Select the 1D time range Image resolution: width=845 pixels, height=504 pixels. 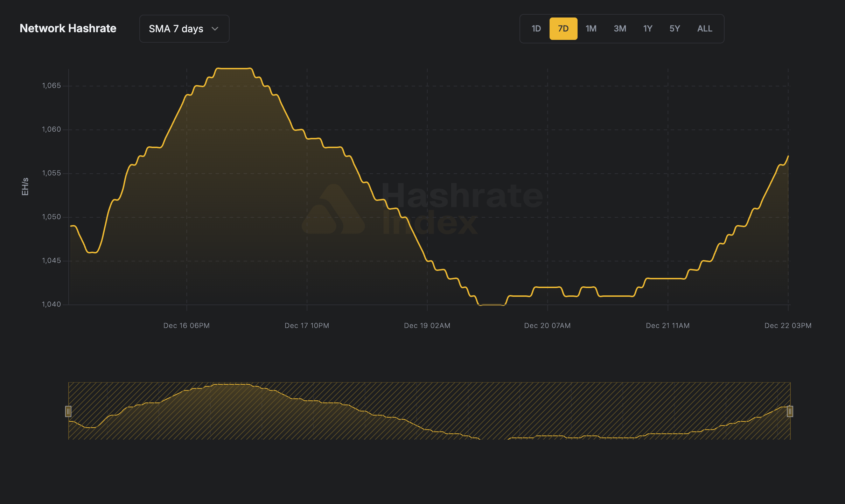tap(536, 28)
